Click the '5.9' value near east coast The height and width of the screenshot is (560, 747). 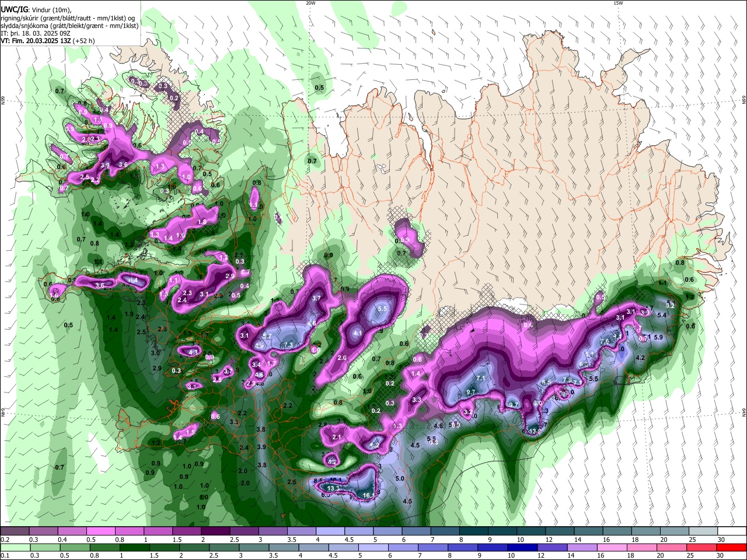coord(658,337)
